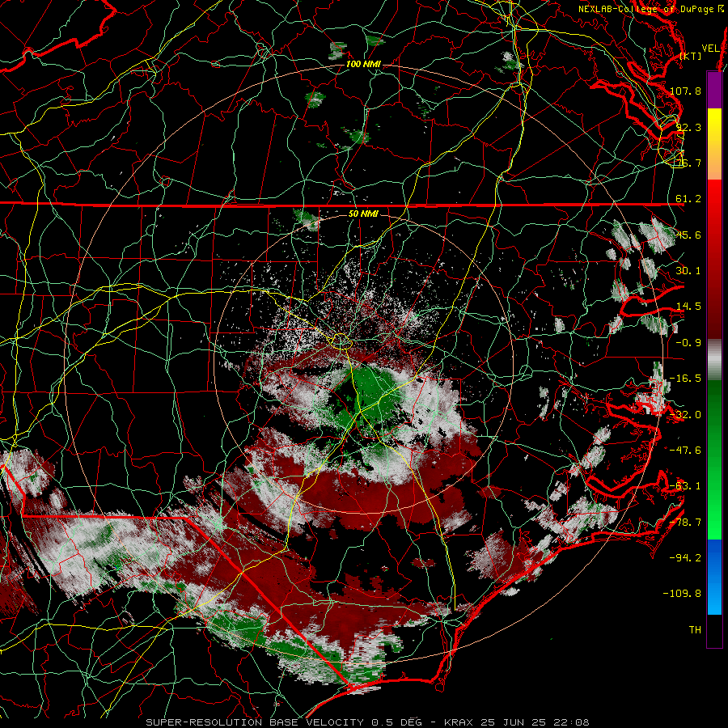Select the -16.5 velocity scale value
The image size is (728, 728).
[x=685, y=379]
